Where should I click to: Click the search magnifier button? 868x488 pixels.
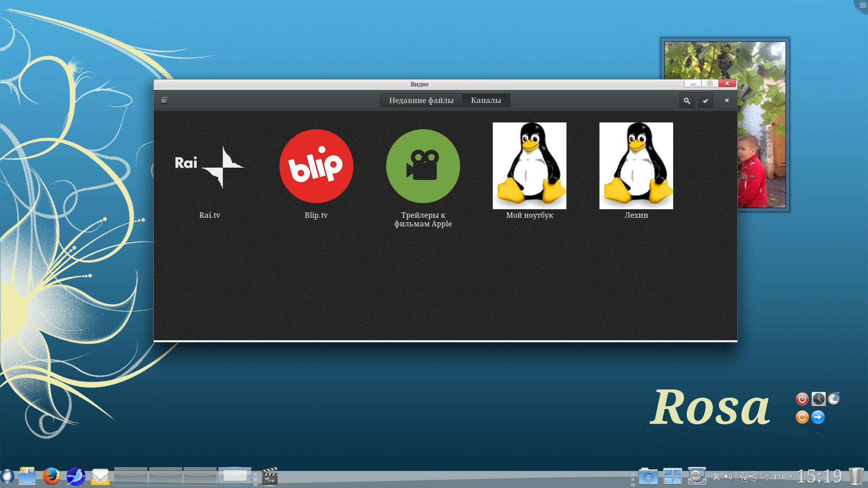pos(687,101)
